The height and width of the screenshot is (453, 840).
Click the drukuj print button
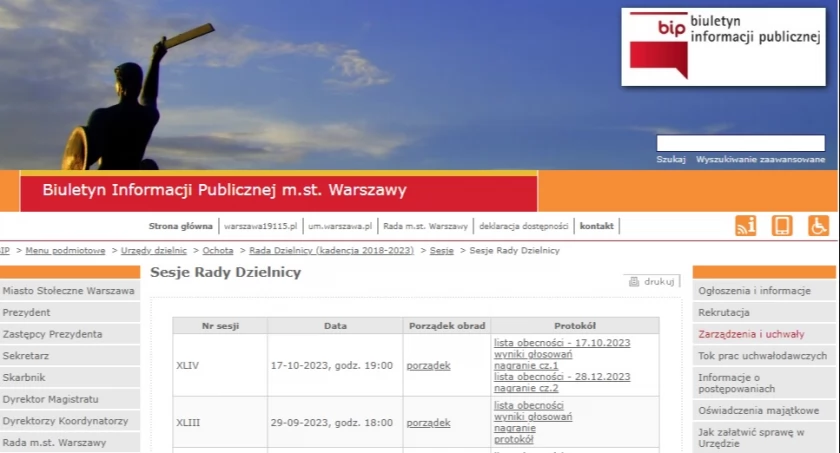pyautogui.click(x=652, y=282)
